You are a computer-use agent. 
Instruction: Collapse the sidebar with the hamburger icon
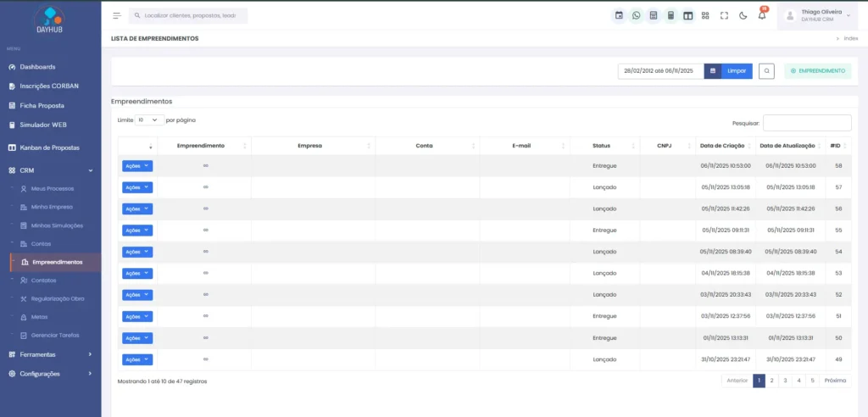click(x=117, y=15)
